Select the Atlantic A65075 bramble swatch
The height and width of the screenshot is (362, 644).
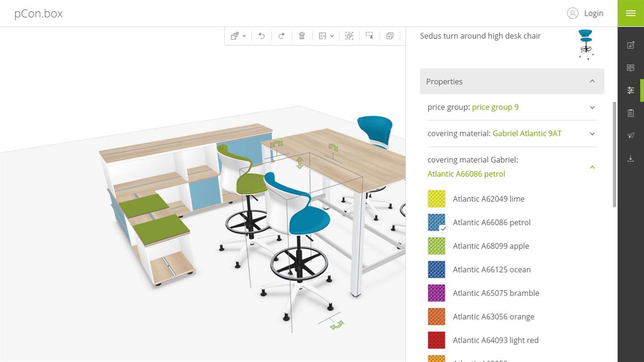436,293
